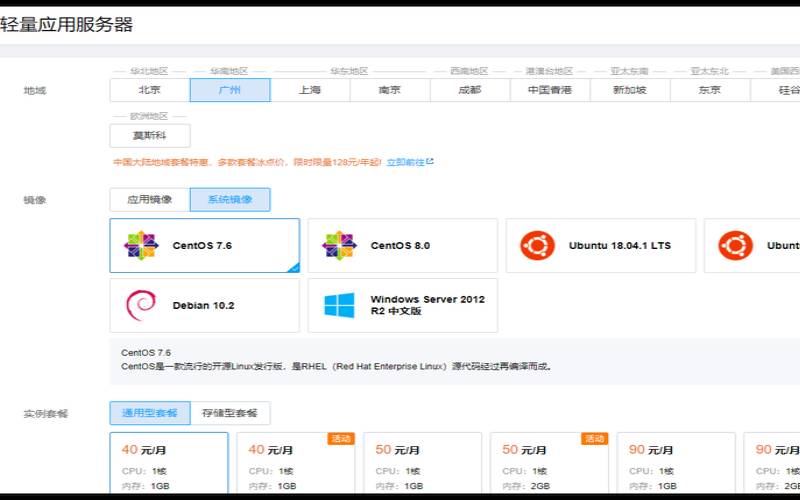The height and width of the screenshot is (500, 800).
Task: Click the Debian 10.2 swirl icon
Action: (141, 305)
